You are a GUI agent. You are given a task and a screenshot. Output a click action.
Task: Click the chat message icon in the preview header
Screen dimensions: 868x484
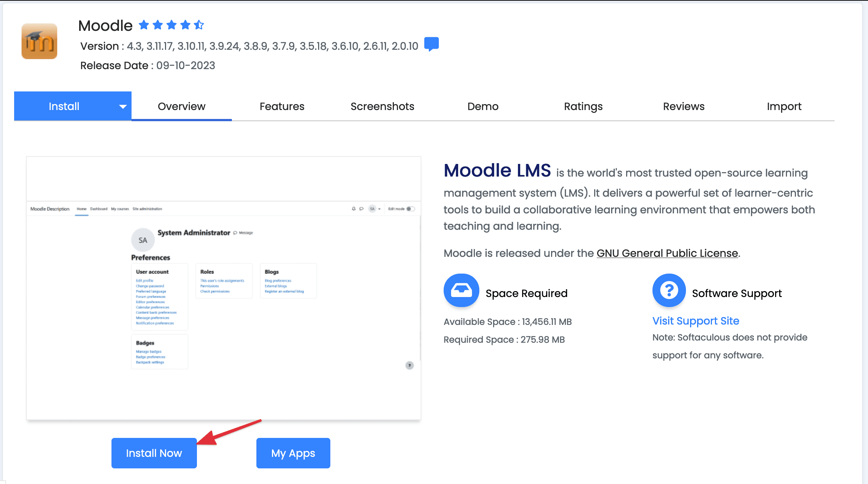(x=361, y=209)
